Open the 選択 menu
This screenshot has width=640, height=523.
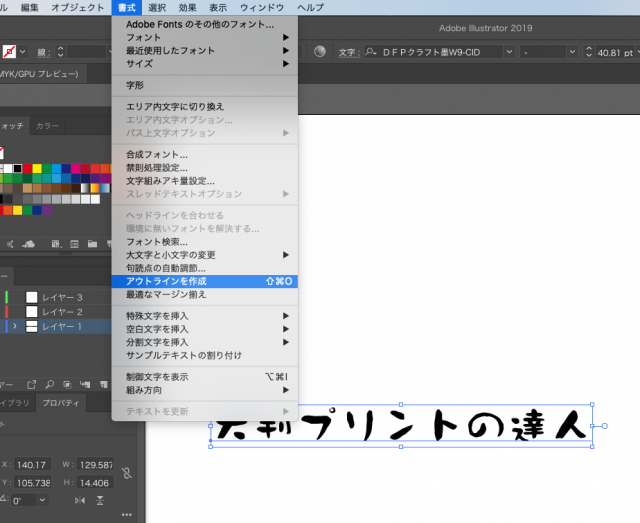(x=157, y=7)
